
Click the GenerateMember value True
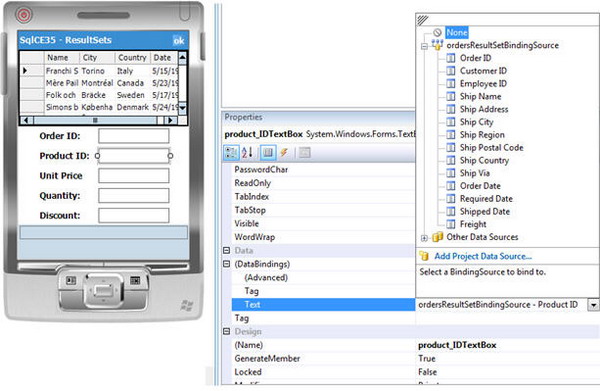(x=427, y=358)
